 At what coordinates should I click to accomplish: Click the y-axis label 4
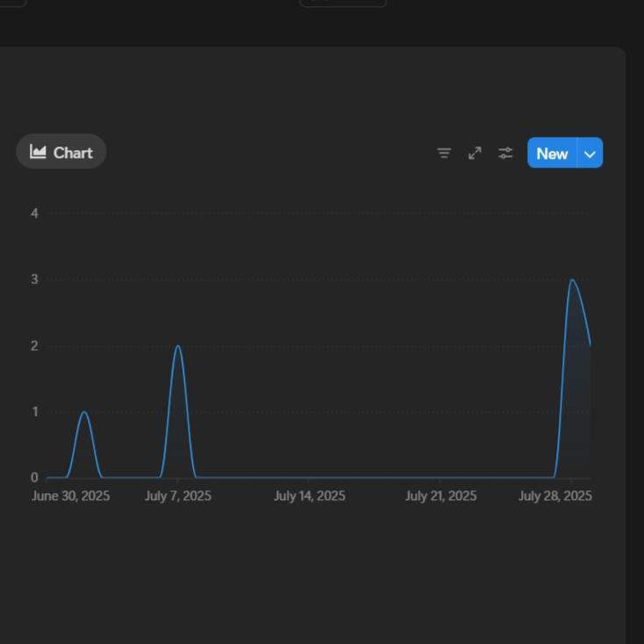click(x=34, y=213)
